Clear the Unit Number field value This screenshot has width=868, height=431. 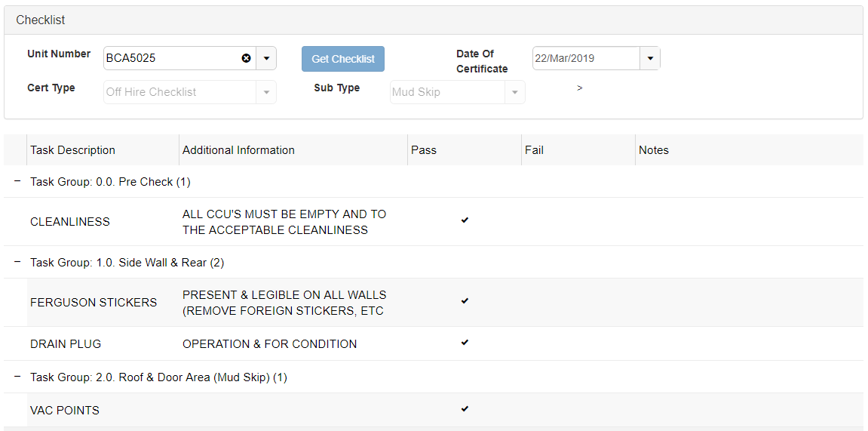[246, 58]
